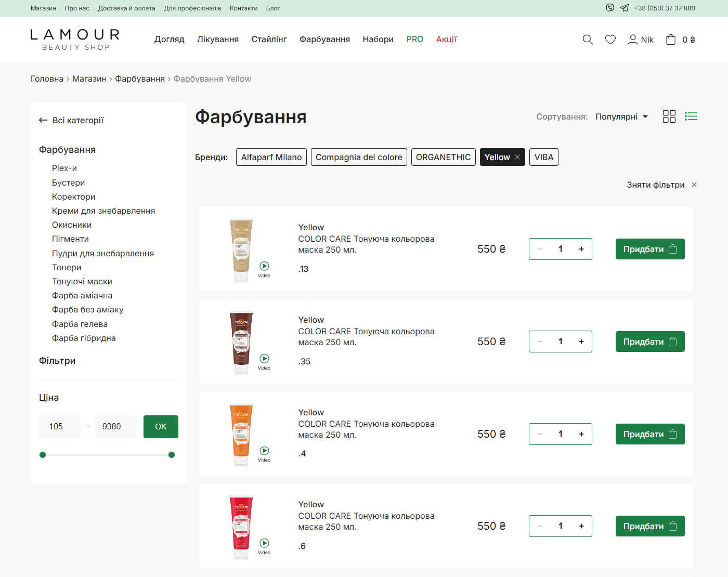Remove the Yellow brand filter
This screenshot has height=577, width=728.
[x=517, y=157]
